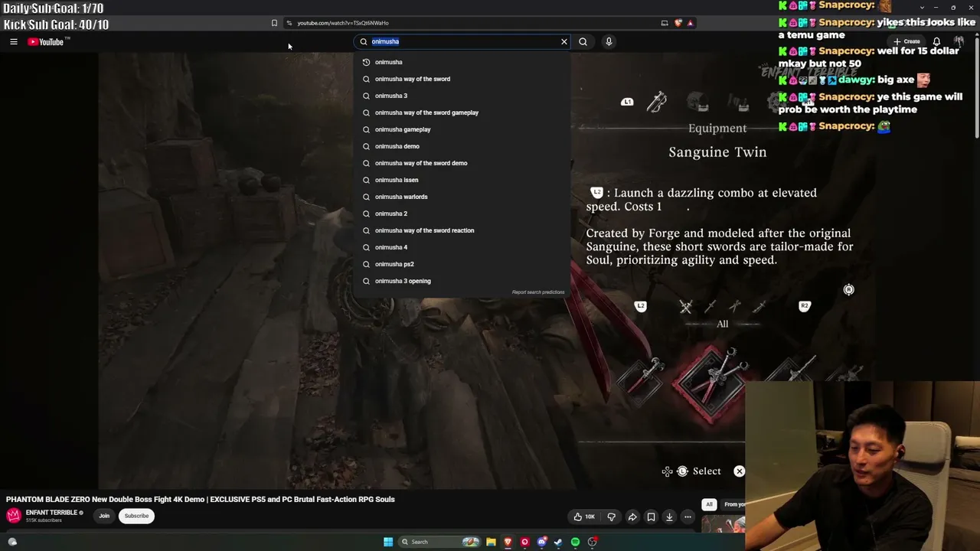Open the weather widget in taskbar corner

coord(12,542)
